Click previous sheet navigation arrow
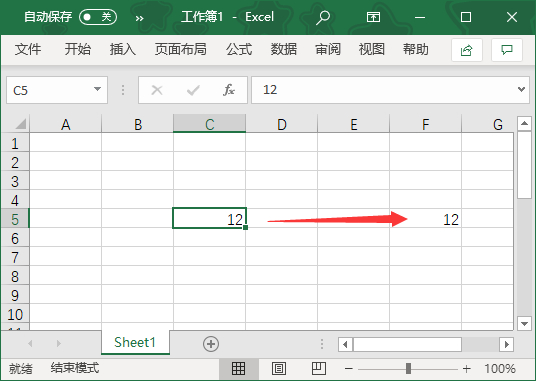536x381 pixels. click(x=30, y=343)
